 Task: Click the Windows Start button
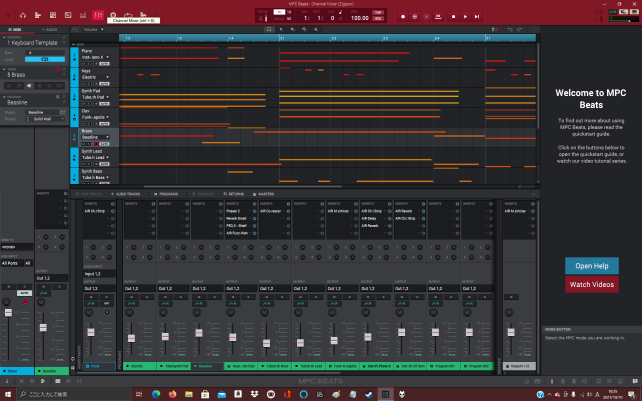pyautogui.click(x=7, y=393)
